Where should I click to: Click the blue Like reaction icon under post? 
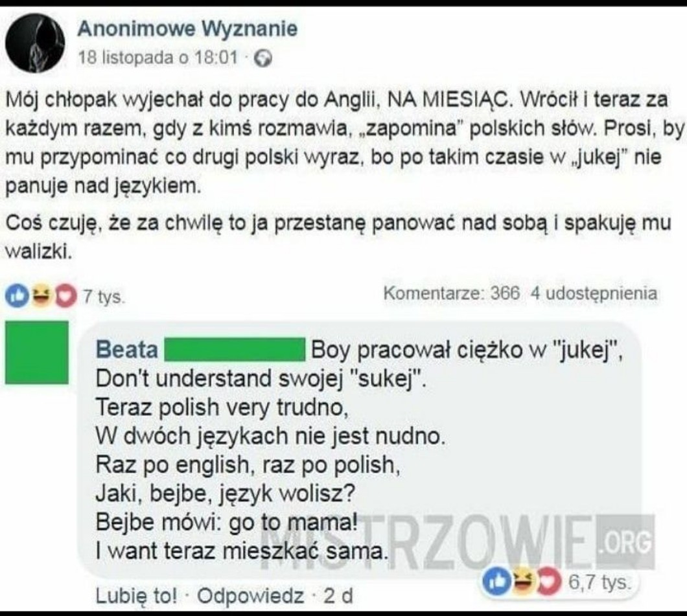(17, 296)
